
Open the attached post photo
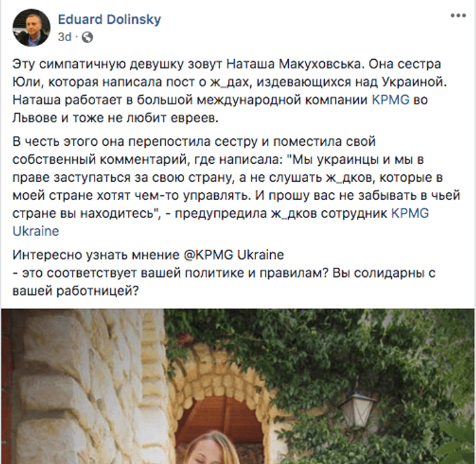pyautogui.click(x=238, y=386)
